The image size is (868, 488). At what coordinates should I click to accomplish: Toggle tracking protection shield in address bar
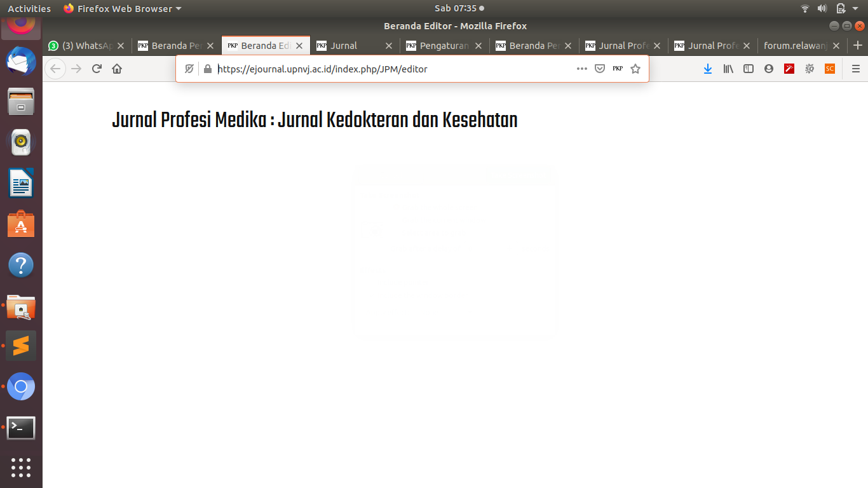click(189, 69)
